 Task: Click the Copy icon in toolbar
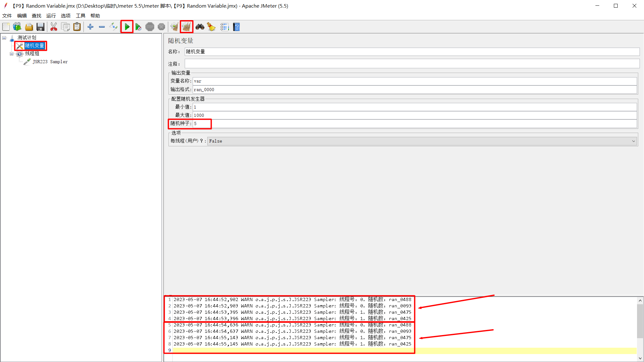pos(65,27)
